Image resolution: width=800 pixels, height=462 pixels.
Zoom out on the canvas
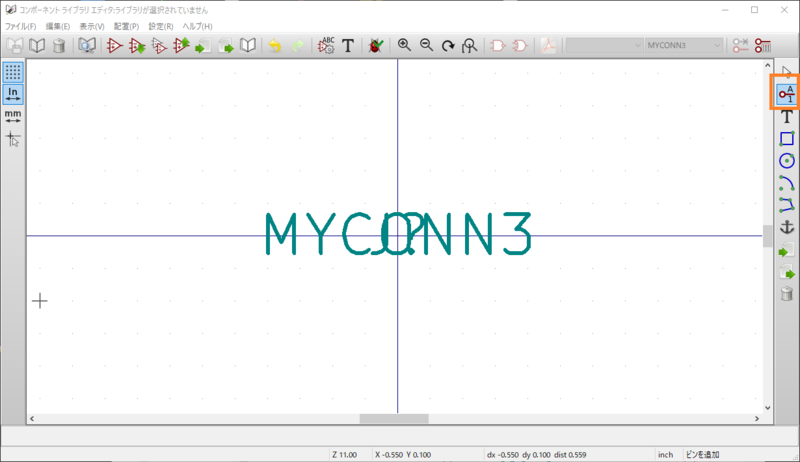point(426,45)
